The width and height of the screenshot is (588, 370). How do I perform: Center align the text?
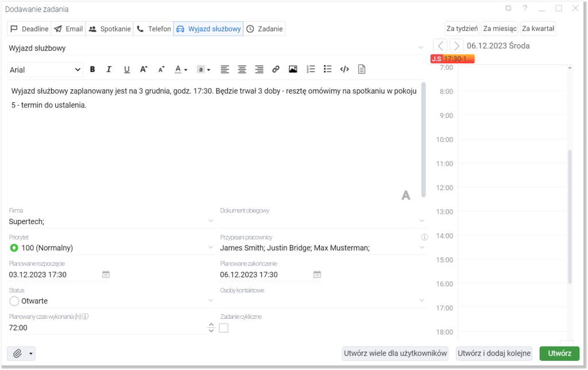(x=242, y=70)
